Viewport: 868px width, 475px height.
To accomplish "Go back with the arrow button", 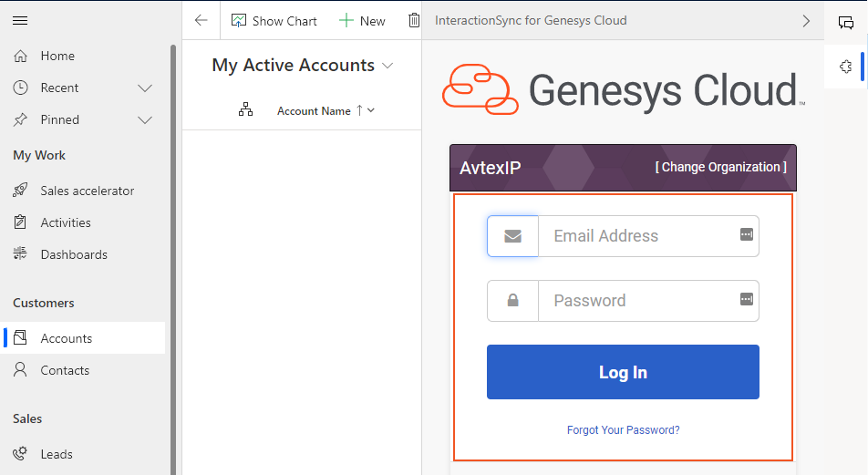I will 201,20.
